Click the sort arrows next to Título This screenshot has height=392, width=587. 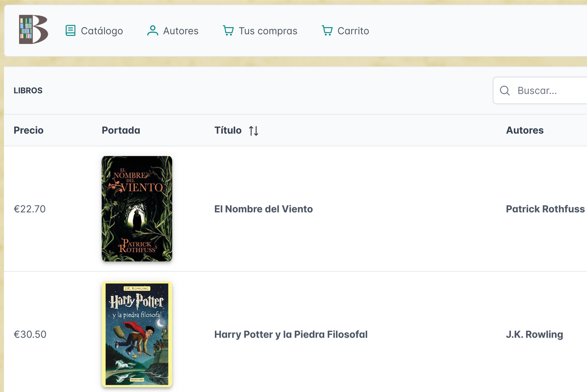254,130
